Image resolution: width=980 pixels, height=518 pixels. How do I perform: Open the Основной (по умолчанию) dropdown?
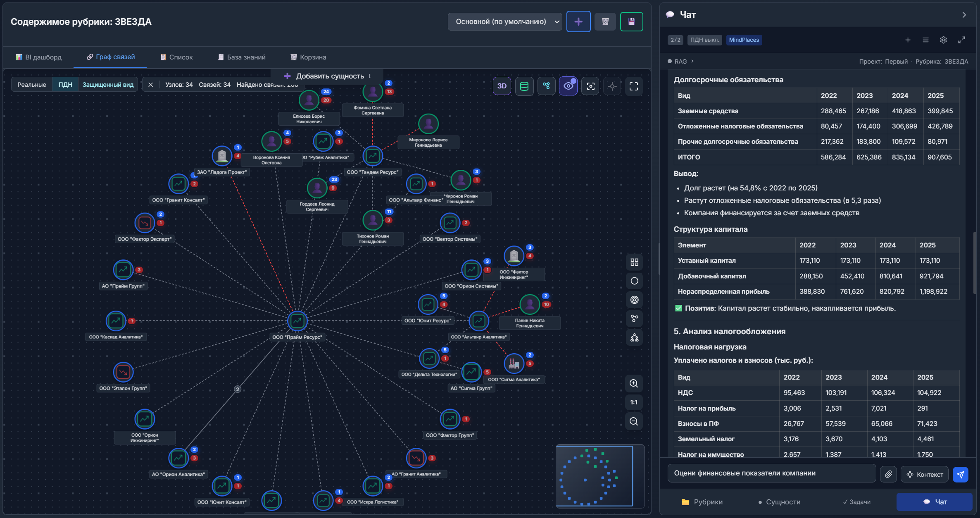coord(505,21)
